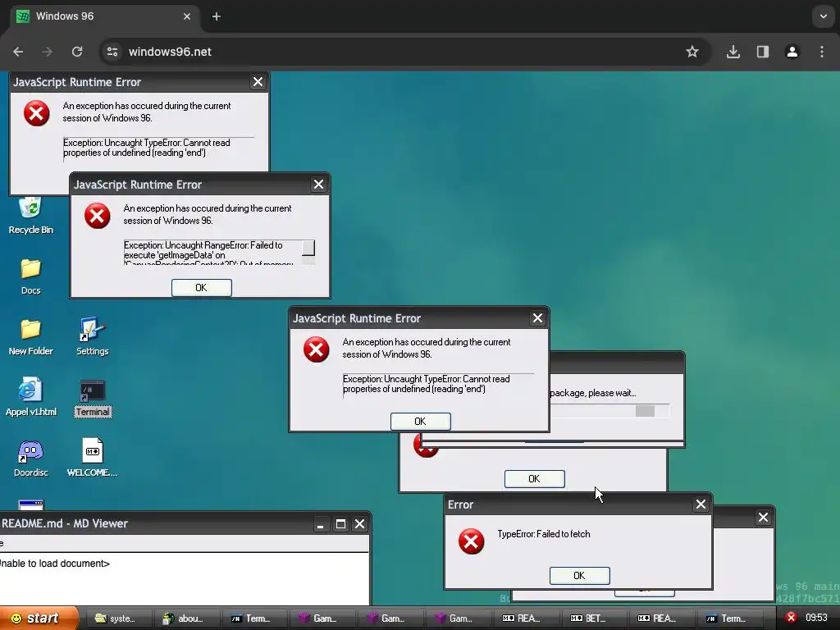Reload the windows96.net page
840x630 pixels.
(77, 52)
